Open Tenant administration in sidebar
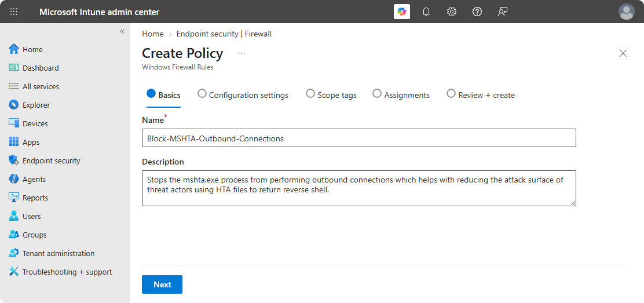 coord(58,253)
